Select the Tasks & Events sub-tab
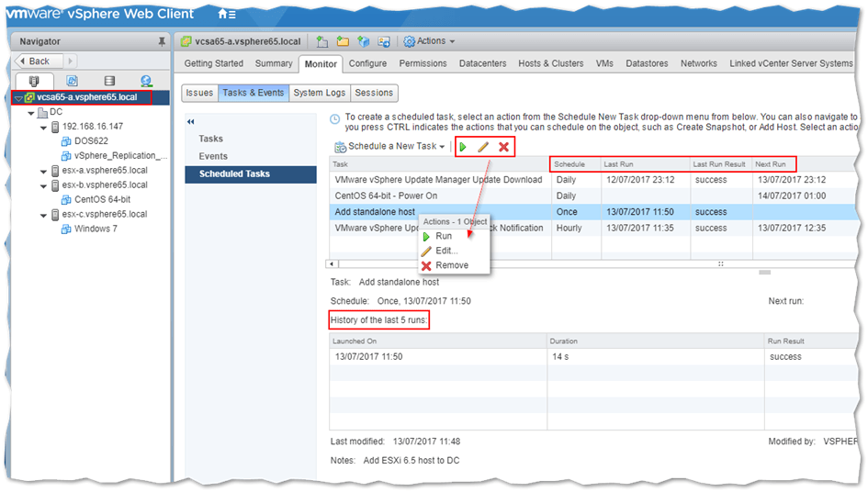 (x=253, y=93)
